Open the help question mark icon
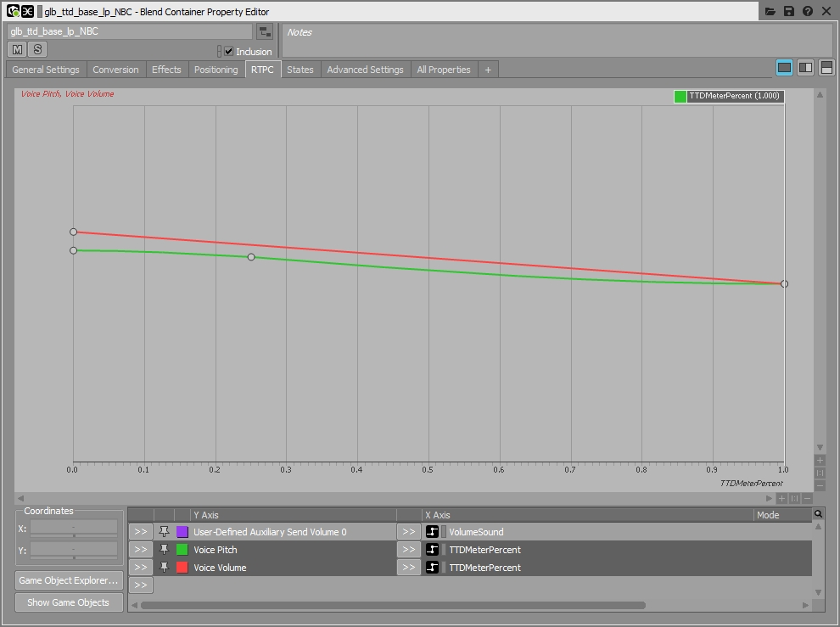 808,11
